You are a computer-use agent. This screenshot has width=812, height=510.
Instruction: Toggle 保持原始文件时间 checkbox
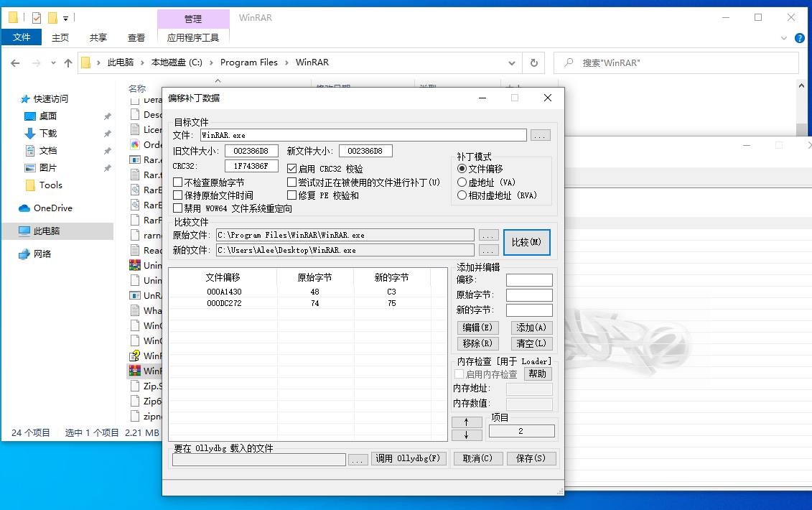click(x=177, y=195)
